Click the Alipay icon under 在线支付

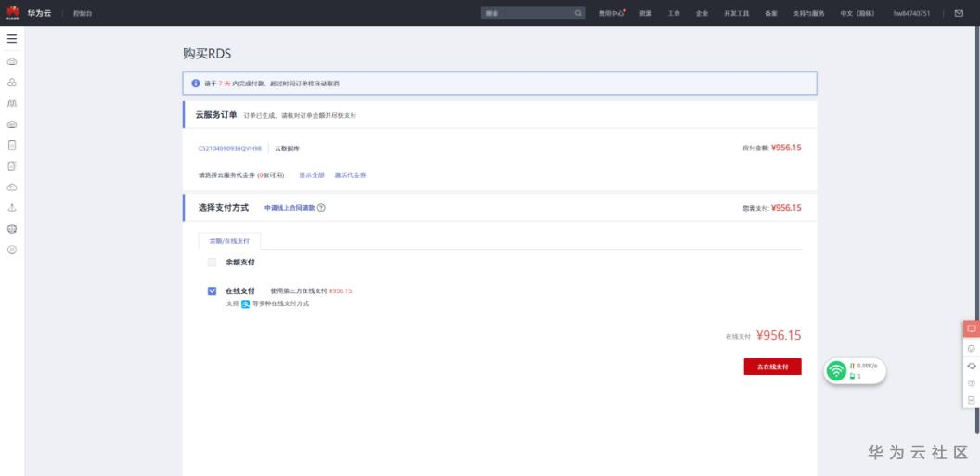(x=246, y=303)
